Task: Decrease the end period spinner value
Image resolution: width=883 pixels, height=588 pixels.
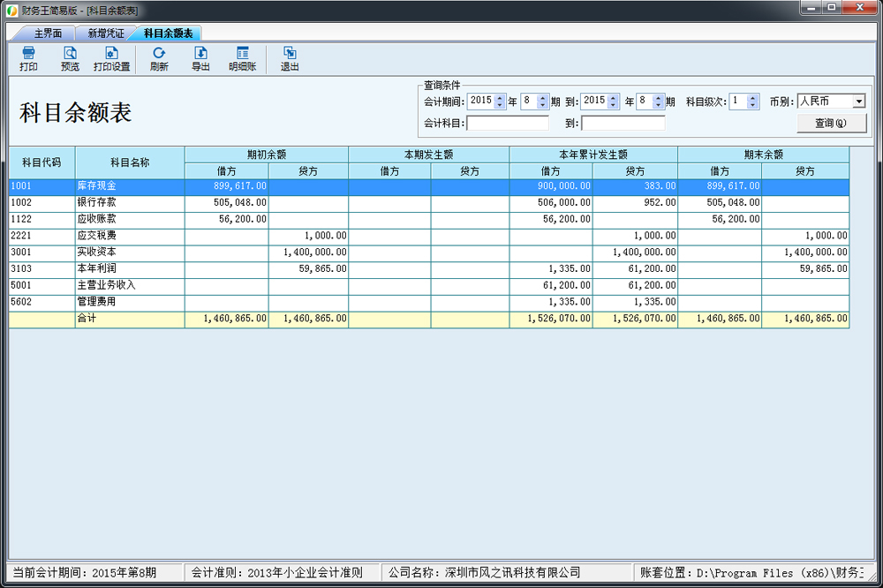Action: coord(658,106)
